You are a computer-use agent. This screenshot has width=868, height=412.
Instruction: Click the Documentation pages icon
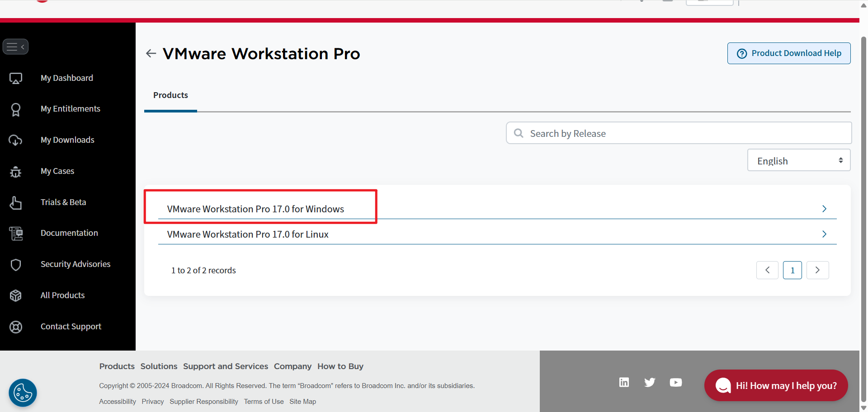(x=16, y=234)
